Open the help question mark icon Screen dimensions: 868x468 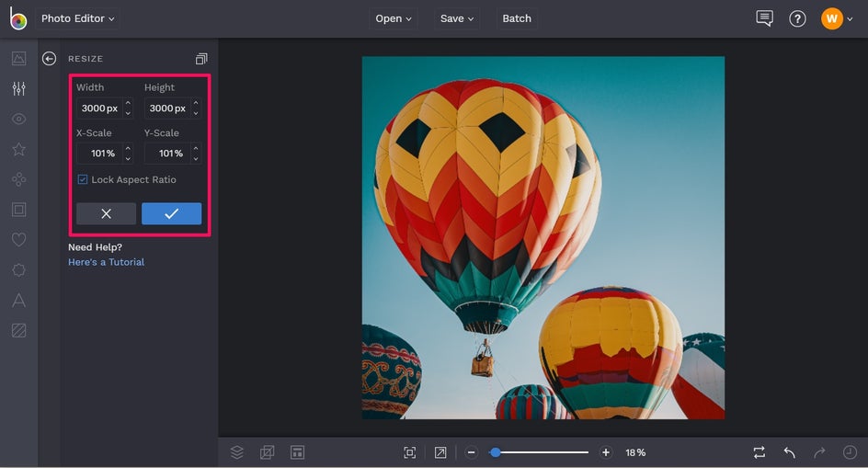[x=797, y=18]
